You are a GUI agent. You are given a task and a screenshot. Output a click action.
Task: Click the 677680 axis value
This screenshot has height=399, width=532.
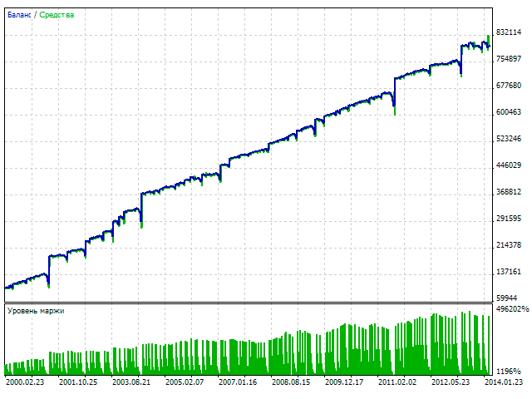[x=509, y=86]
